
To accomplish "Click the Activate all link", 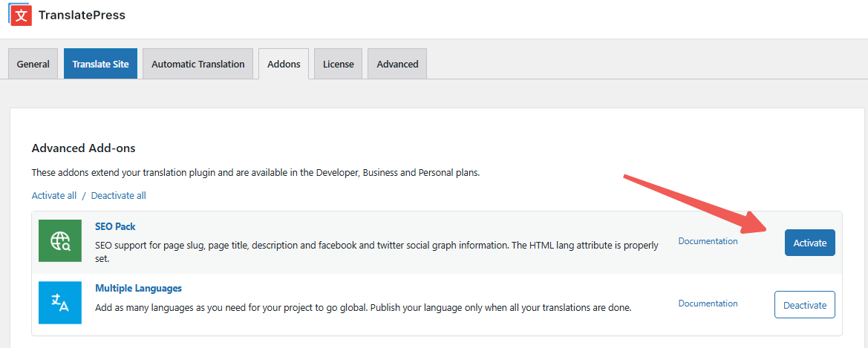I will click(54, 196).
